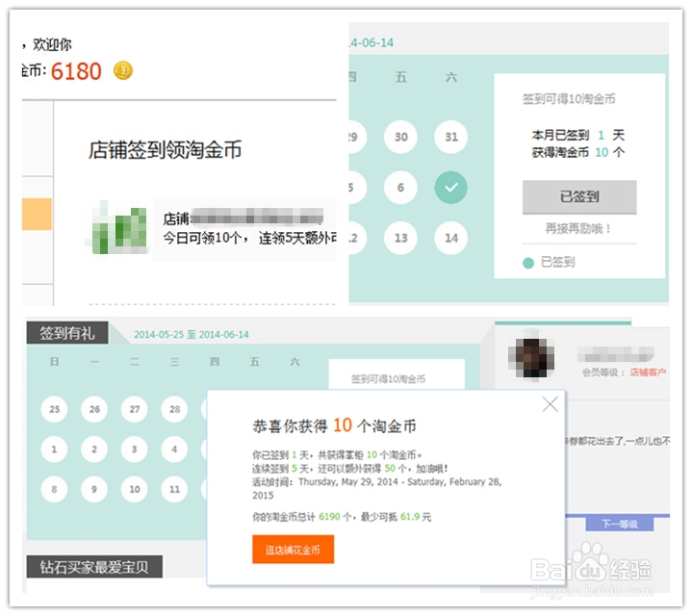Image resolution: width=692 pixels, height=616 pixels.
Task: Click the 下一等级 button
Action: pyautogui.click(x=620, y=524)
